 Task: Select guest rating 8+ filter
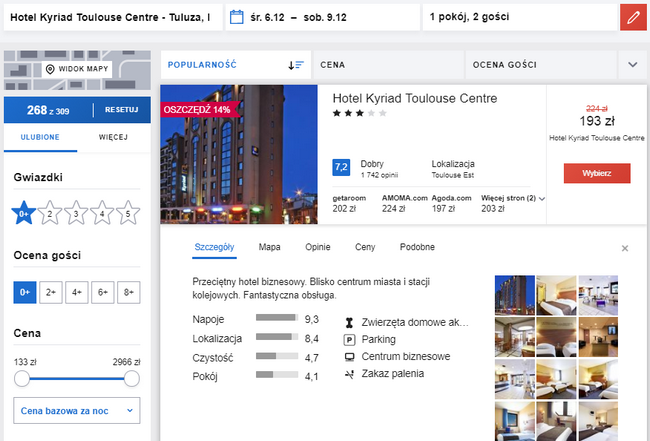pos(129,292)
